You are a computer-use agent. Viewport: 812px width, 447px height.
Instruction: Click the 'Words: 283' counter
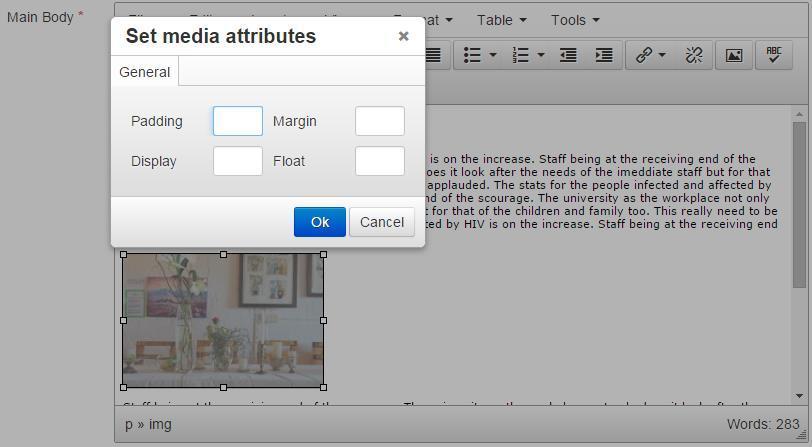click(763, 424)
